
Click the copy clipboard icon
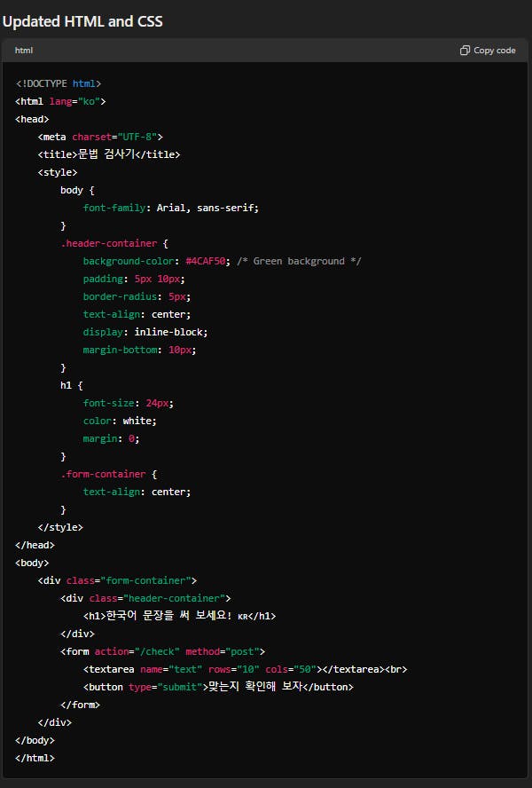(465, 51)
